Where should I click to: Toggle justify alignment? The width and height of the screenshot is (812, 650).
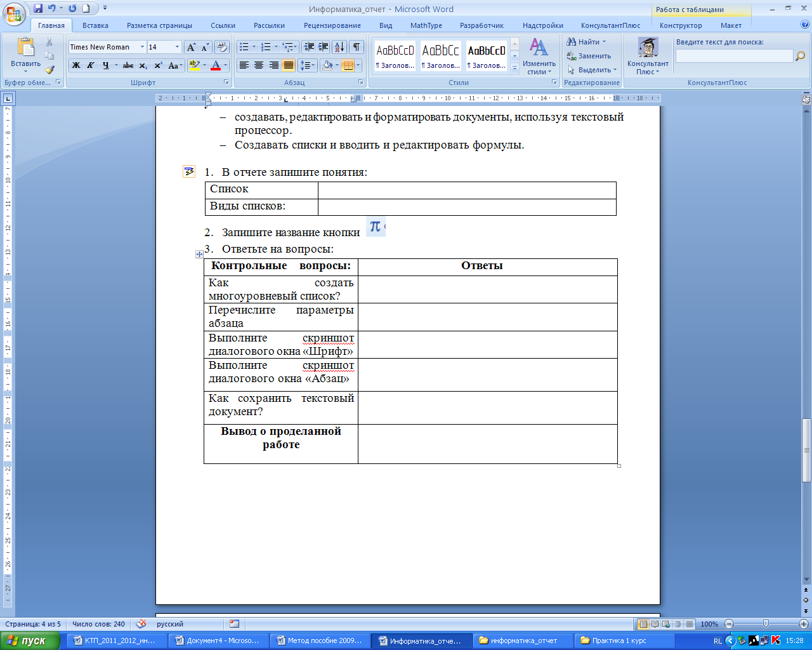coord(288,65)
